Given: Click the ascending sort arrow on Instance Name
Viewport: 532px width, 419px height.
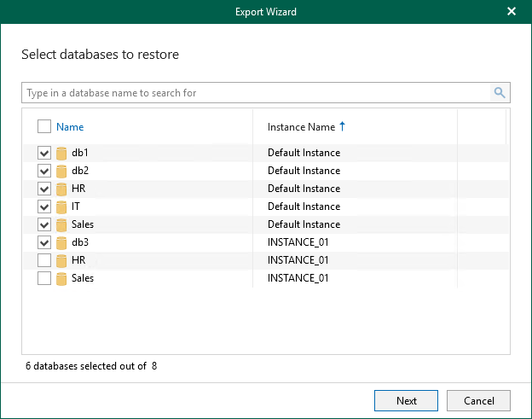Looking at the screenshot, I should [x=343, y=127].
